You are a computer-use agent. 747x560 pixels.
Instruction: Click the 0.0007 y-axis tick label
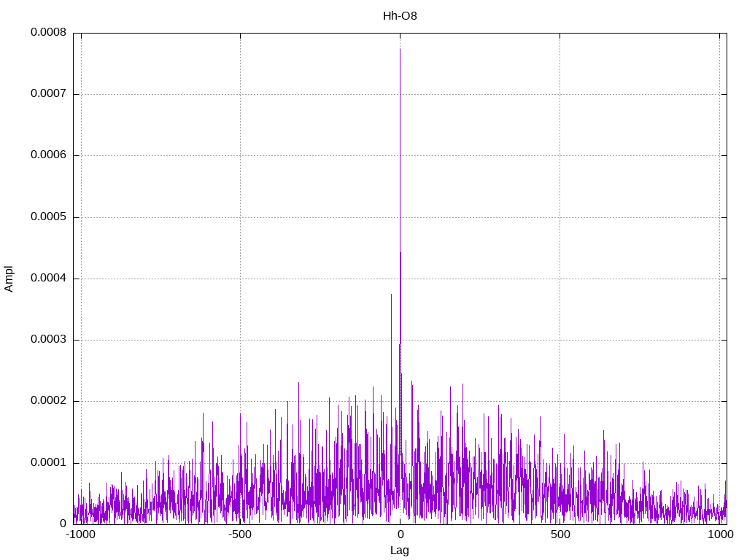pyautogui.click(x=48, y=94)
